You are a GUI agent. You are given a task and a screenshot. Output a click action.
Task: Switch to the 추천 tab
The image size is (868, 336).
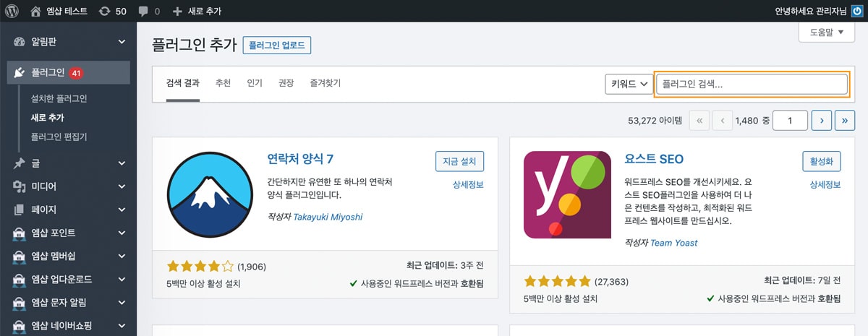coord(223,84)
